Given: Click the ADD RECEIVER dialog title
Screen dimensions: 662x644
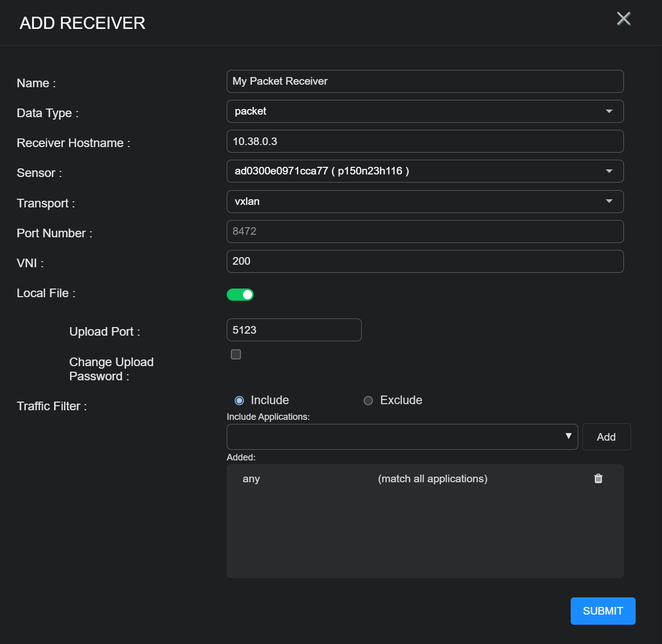Looking at the screenshot, I should [82, 23].
